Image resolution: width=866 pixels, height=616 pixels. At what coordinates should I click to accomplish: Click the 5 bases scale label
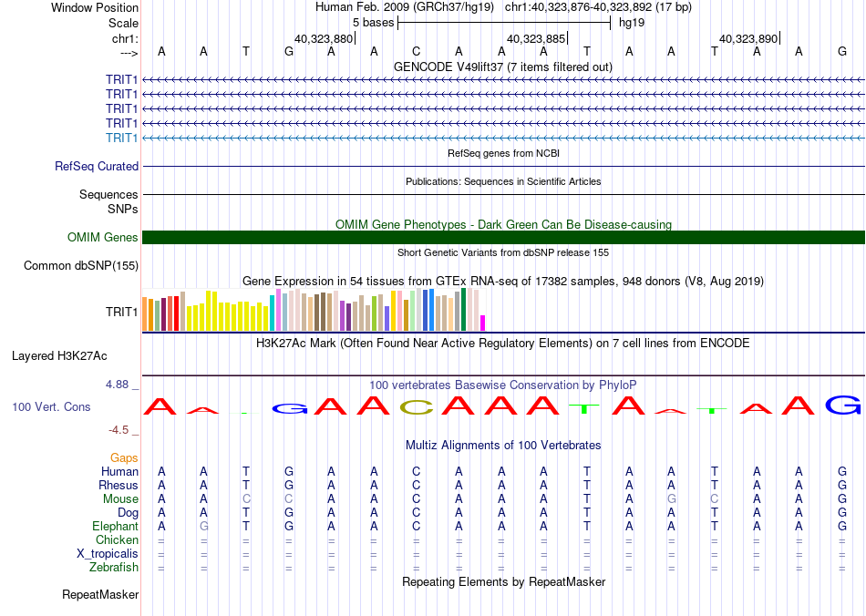point(374,23)
